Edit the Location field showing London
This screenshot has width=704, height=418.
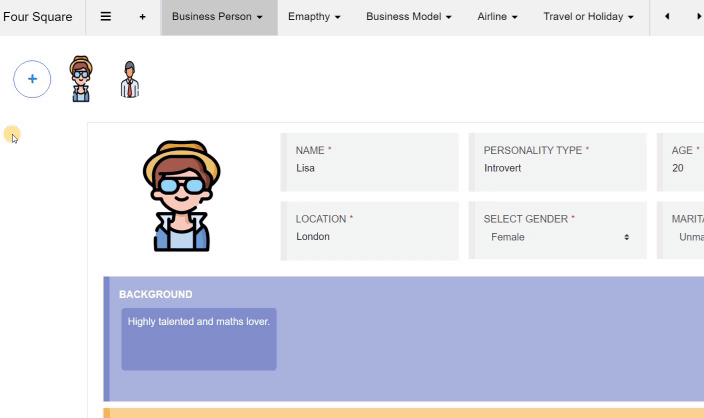[371, 237]
